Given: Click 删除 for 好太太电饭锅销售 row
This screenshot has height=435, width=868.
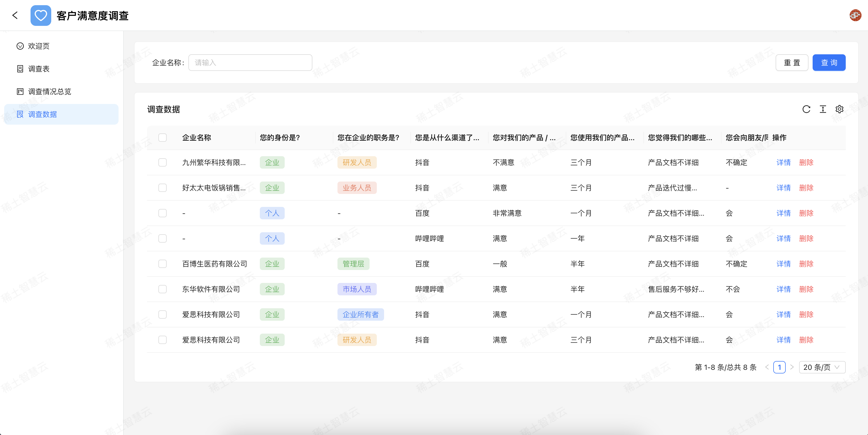Looking at the screenshot, I should pos(806,187).
